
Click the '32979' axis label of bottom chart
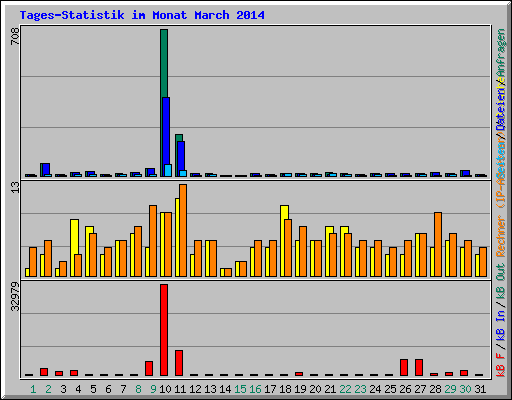pos(15,297)
